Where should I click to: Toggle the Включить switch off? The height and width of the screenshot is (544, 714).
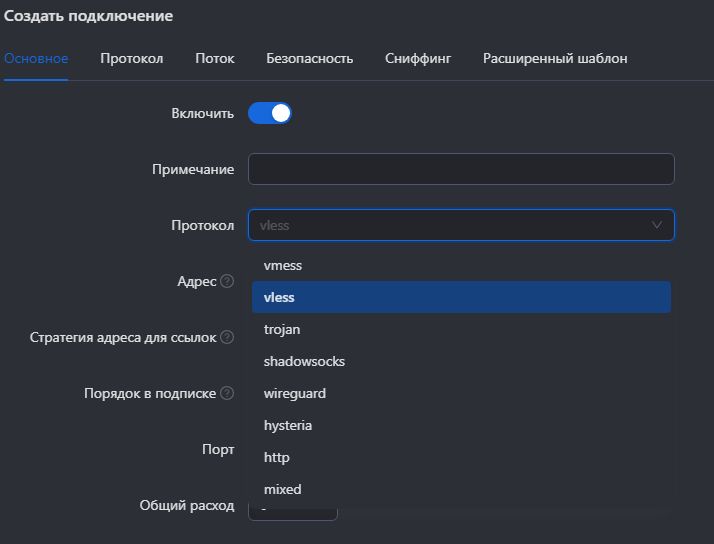pos(270,113)
